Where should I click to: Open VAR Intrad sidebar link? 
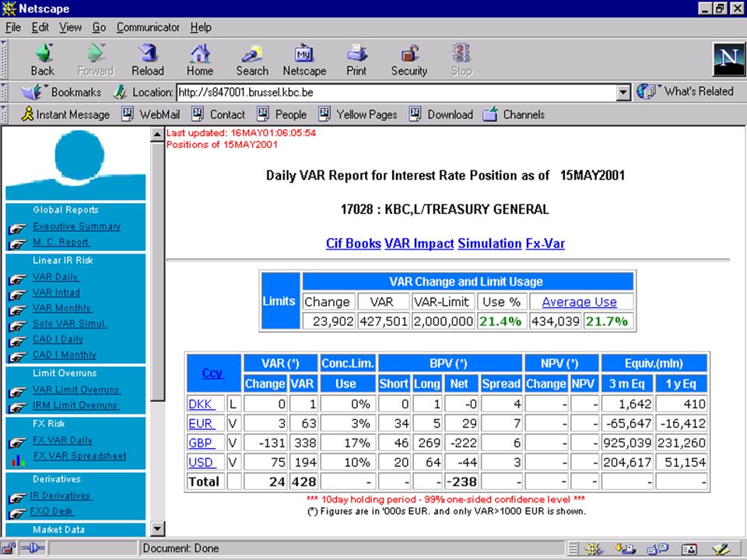56,293
